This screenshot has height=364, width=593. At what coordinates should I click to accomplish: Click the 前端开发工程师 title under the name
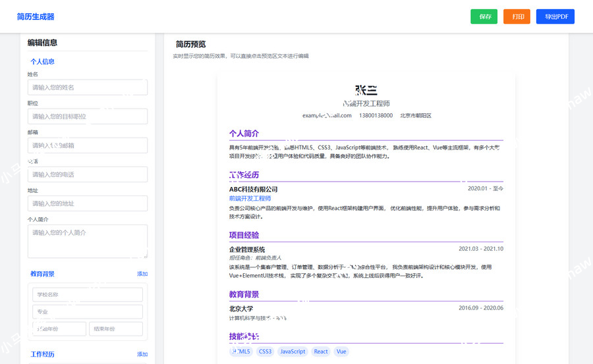[x=366, y=103]
